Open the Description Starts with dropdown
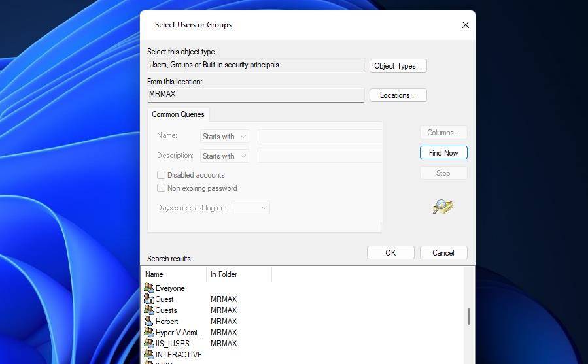Viewport: 588px width, 364px height. 224,156
